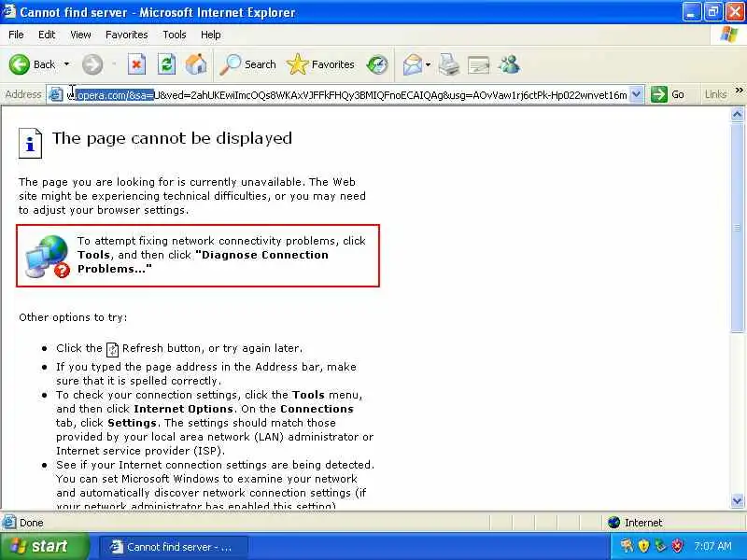Image resolution: width=747 pixels, height=560 pixels.
Task: Go to the Home page icon
Action: tap(196, 64)
